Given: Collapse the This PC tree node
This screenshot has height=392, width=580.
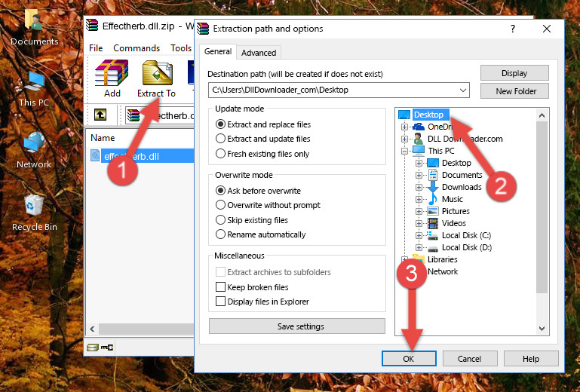Looking at the screenshot, I should (405, 151).
